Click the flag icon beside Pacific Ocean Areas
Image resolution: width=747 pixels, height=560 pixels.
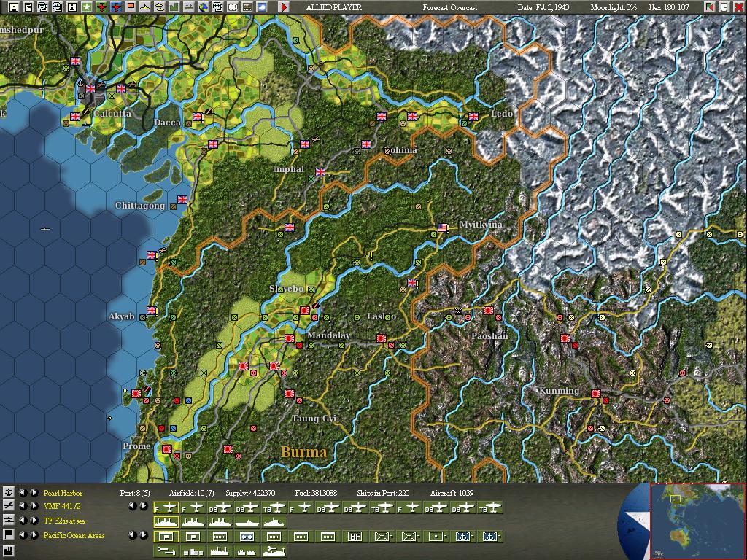tap(9, 534)
